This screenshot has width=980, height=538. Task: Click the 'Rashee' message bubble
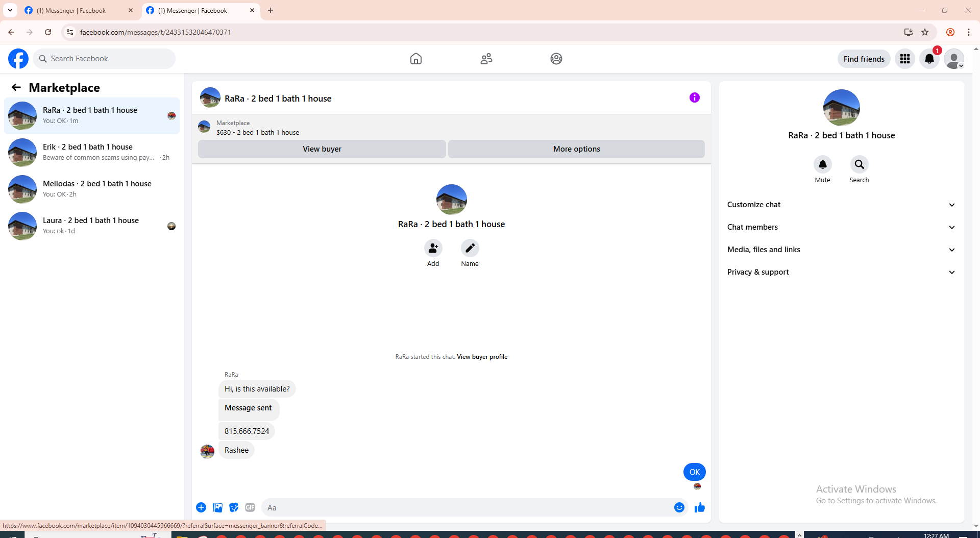(x=236, y=450)
